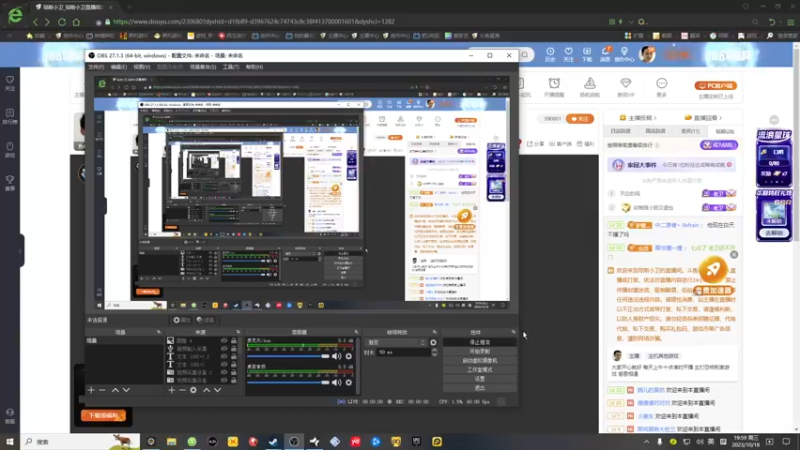
Task: Select the 场景 item in scenes list
Action: tap(124, 341)
